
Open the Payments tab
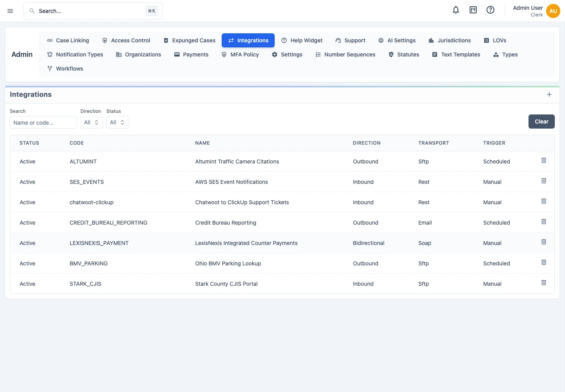(x=191, y=54)
